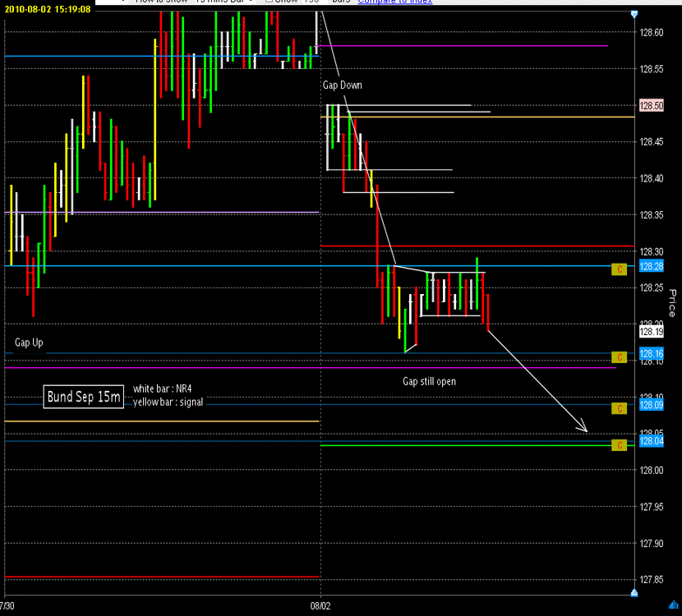Click the 128.35 price axis label

(x=651, y=214)
